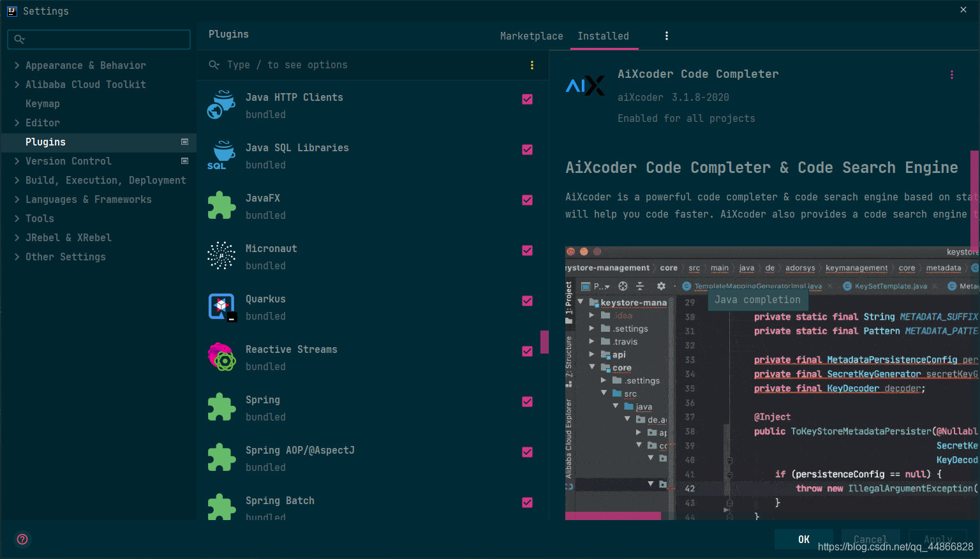Click the OK button

pyautogui.click(x=804, y=539)
